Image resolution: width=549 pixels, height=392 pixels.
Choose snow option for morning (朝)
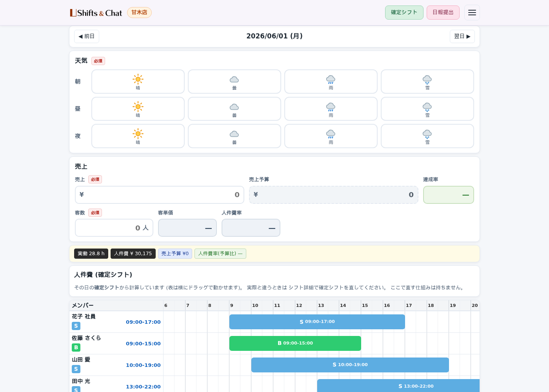point(427,82)
